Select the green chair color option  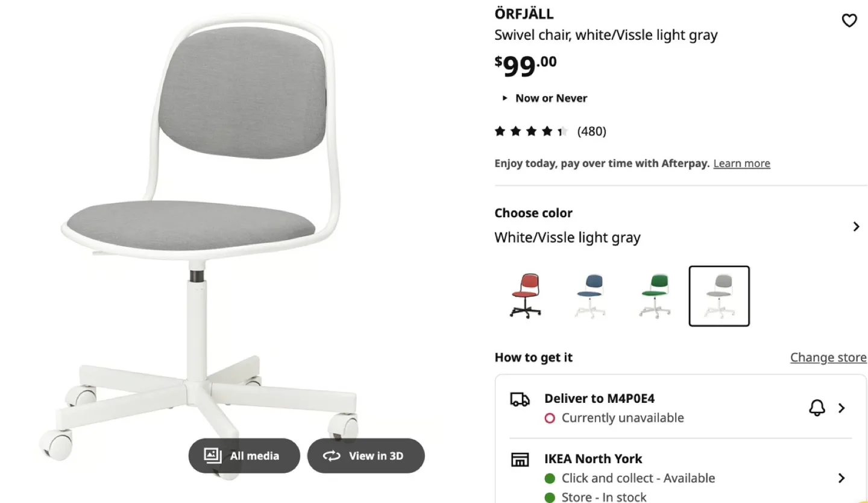click(655, 296)
